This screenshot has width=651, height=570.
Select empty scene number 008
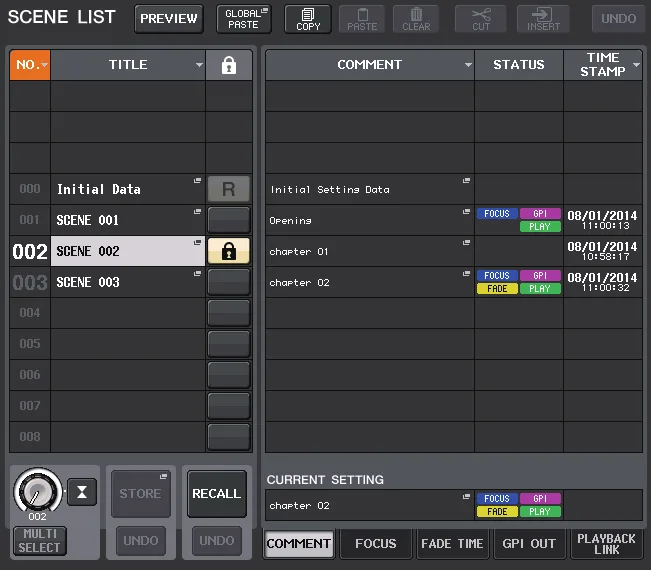tap(30, 437)
